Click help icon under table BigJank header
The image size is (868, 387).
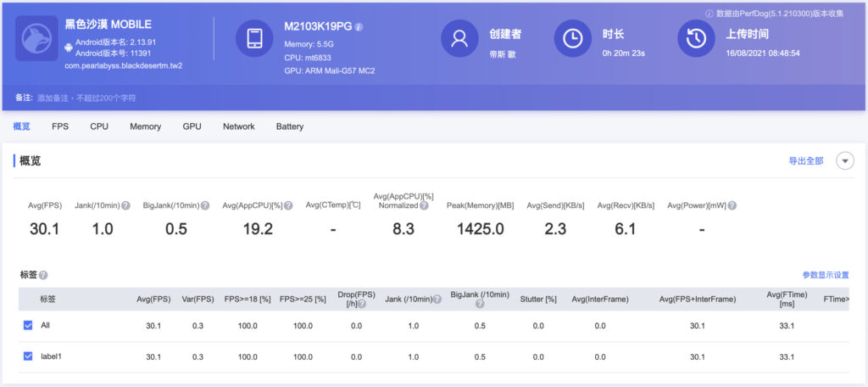(x=480, y=304)
